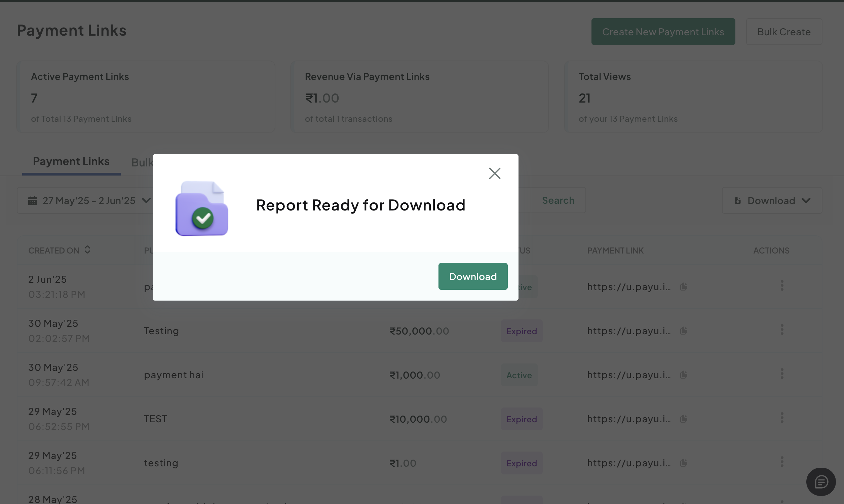Image resolution: width=844 pixels, height=504 pixels.
Task: Click the Report Ready for Download heading
Action: pos(361,205)
